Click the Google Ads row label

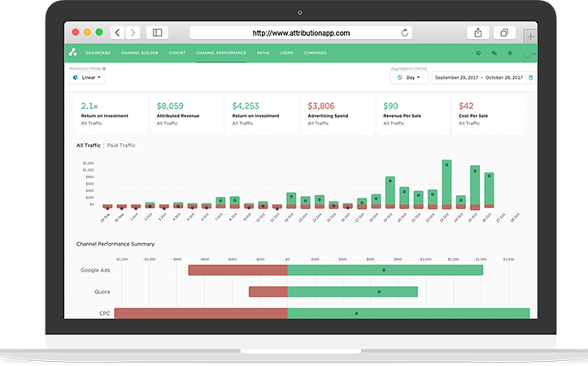[95, 270]
